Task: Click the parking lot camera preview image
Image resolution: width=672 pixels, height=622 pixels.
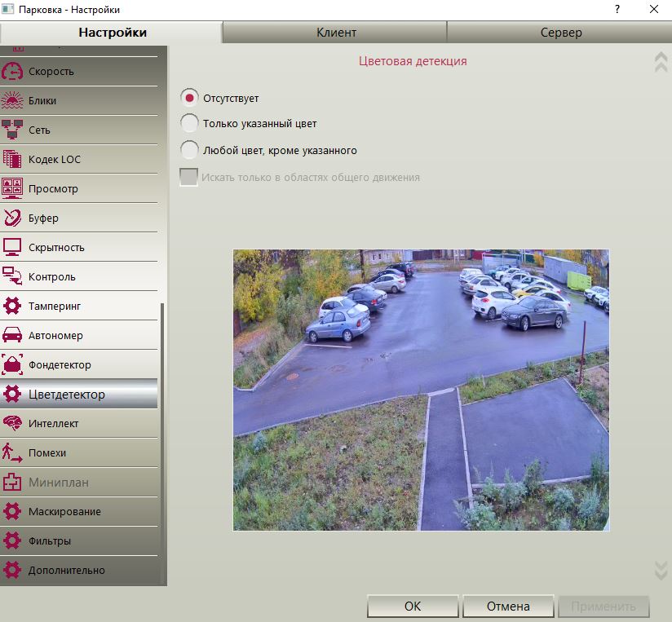Action: (421, 390)
